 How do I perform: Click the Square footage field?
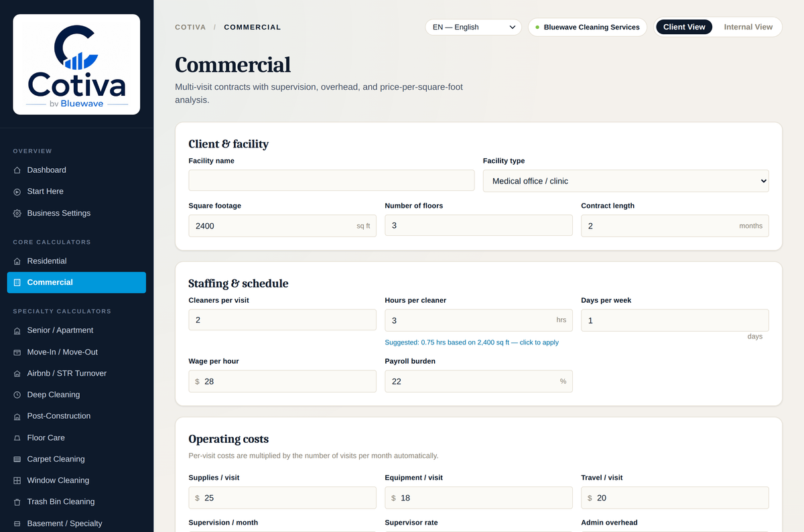coord(282,226)
